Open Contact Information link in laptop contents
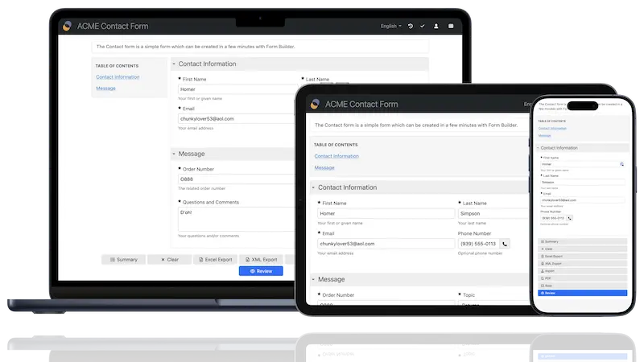 point(117,77)
